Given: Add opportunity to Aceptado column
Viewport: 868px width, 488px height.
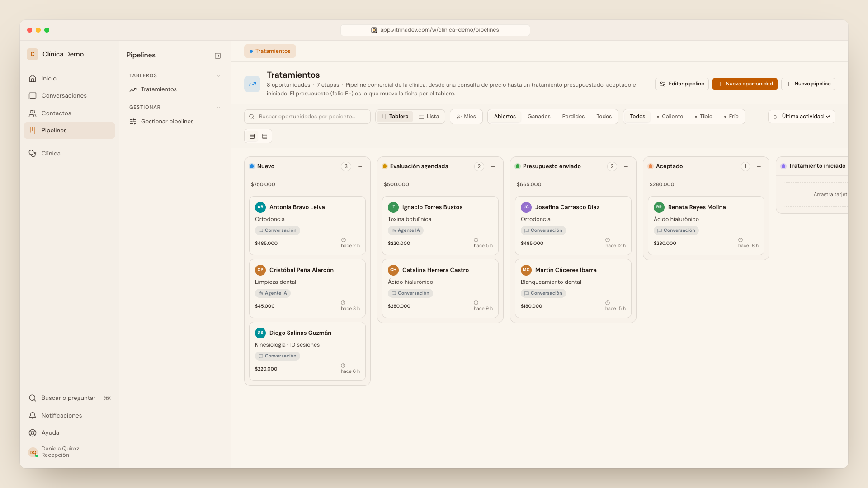Looking at the screenshot, I should [x=759, y=167].
